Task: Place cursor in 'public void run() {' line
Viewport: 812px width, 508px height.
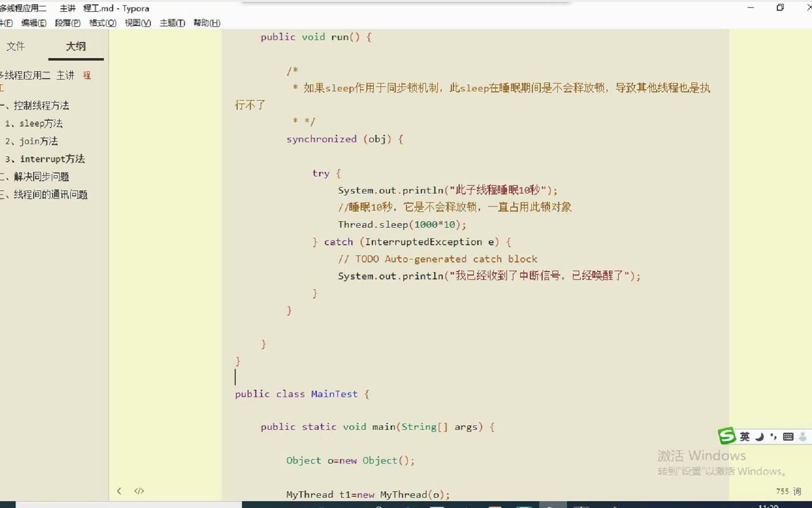Action: pos(316,37)
